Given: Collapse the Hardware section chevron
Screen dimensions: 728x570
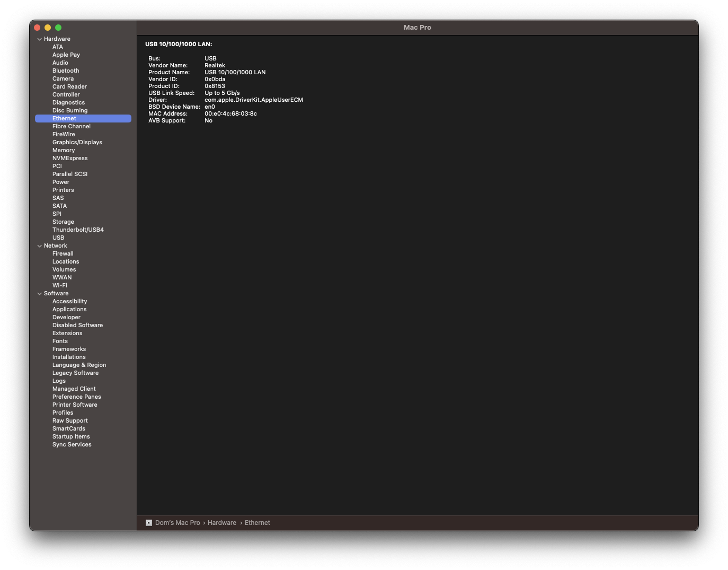Looking at the screenshot, I should pos(39,39).
